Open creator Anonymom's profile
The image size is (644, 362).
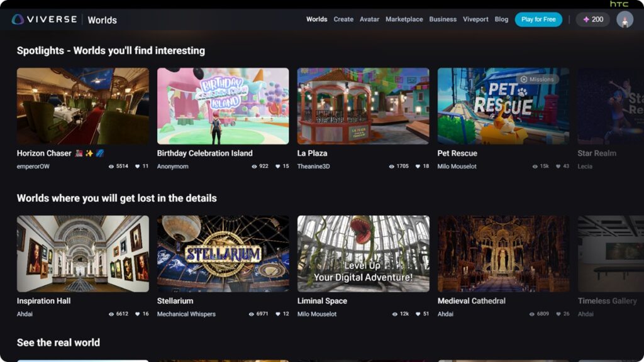click(x=172, y=166)
